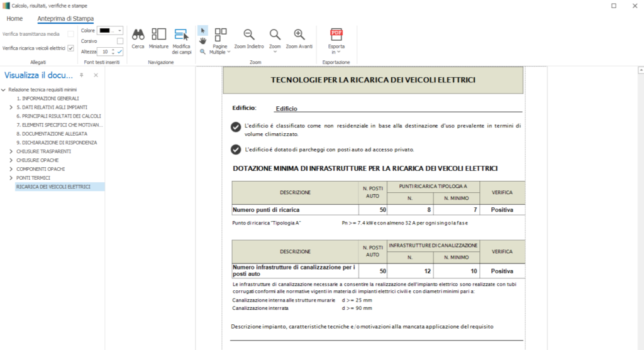Toggle Verifica trasmittanza media checkbox
644x350 pixels.
click(x=70, y=34)
